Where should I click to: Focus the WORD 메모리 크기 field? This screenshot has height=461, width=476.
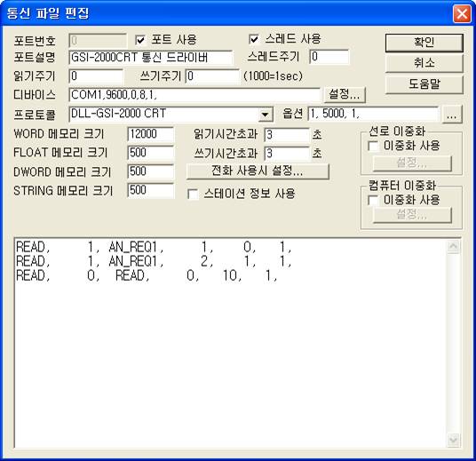[151, 134]
